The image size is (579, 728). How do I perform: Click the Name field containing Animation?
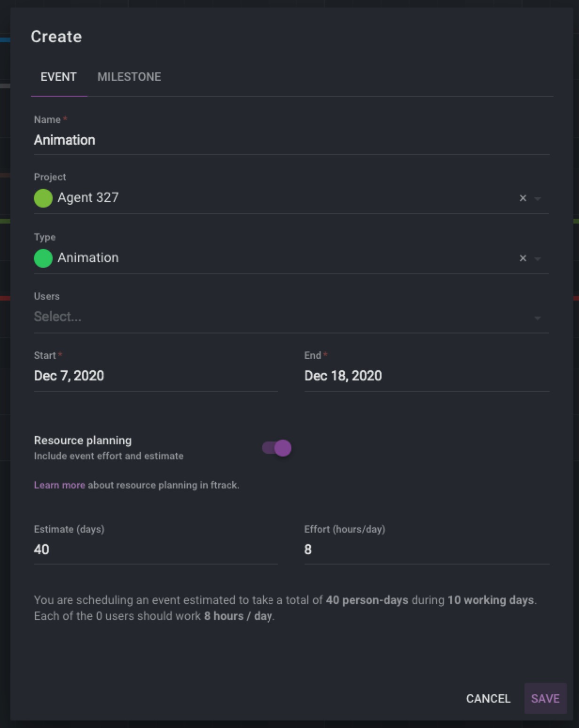click(x=291, y=140)
